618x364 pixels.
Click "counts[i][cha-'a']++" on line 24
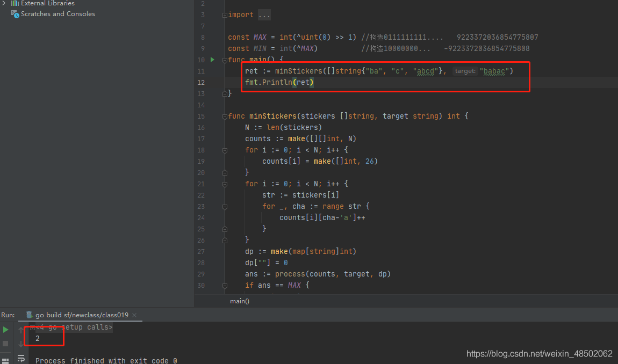coord(322,218)
